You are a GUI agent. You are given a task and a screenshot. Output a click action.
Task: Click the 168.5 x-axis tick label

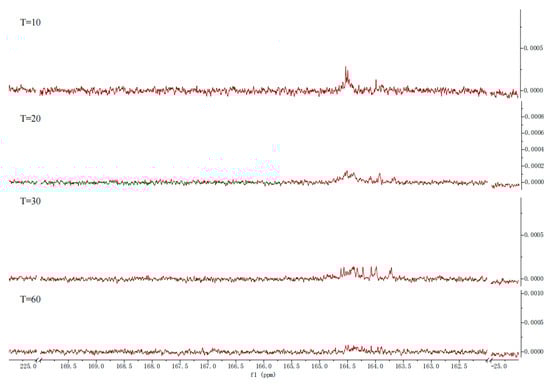coord(124,366)
